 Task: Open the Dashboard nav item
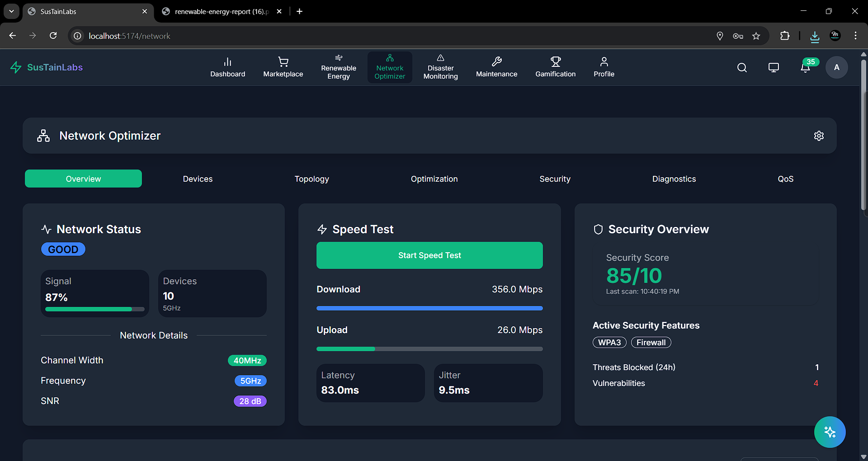(x=227, y=67)
